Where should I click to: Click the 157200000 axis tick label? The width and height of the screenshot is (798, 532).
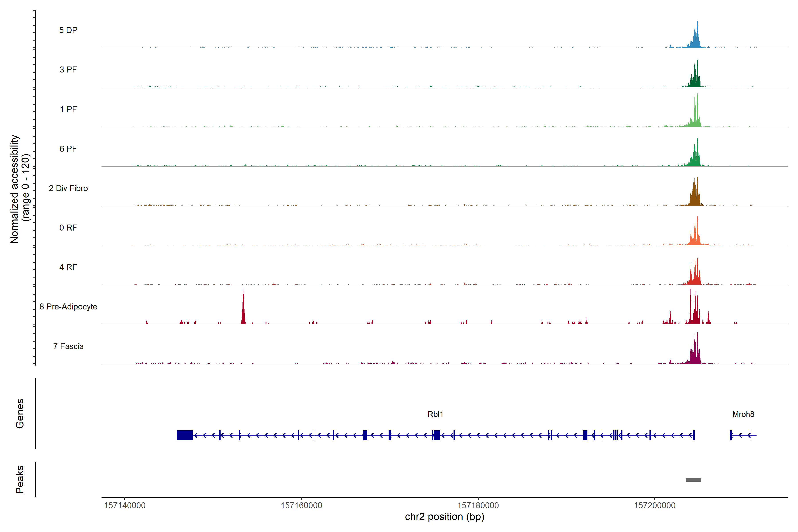(655, 506)
